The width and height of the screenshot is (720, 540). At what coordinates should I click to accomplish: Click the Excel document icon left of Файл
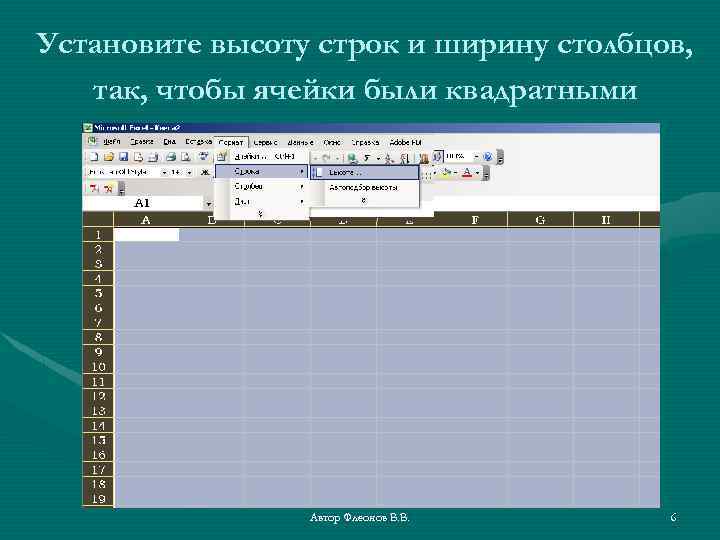92,141
